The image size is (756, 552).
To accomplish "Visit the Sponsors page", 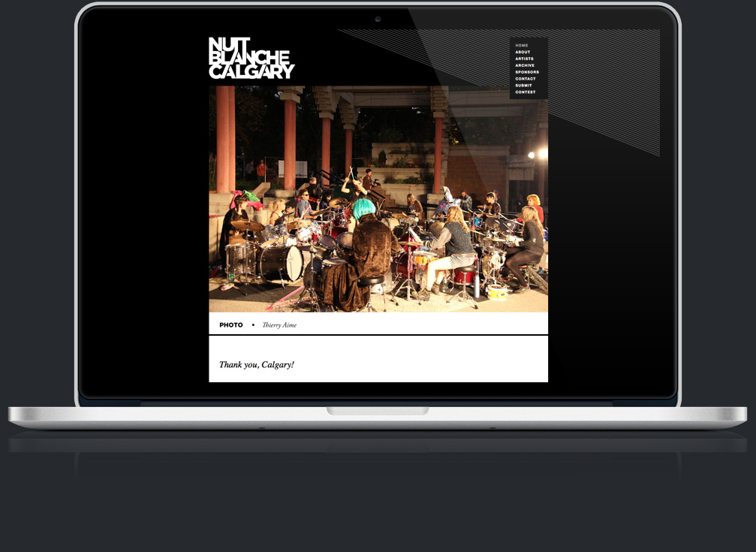I will click(x=527, y=72).
